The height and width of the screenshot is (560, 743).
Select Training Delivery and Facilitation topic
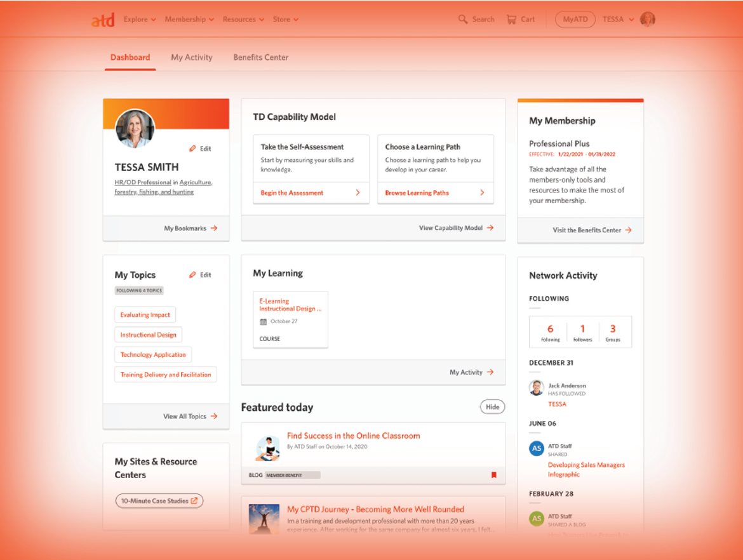tap(165, 375)
